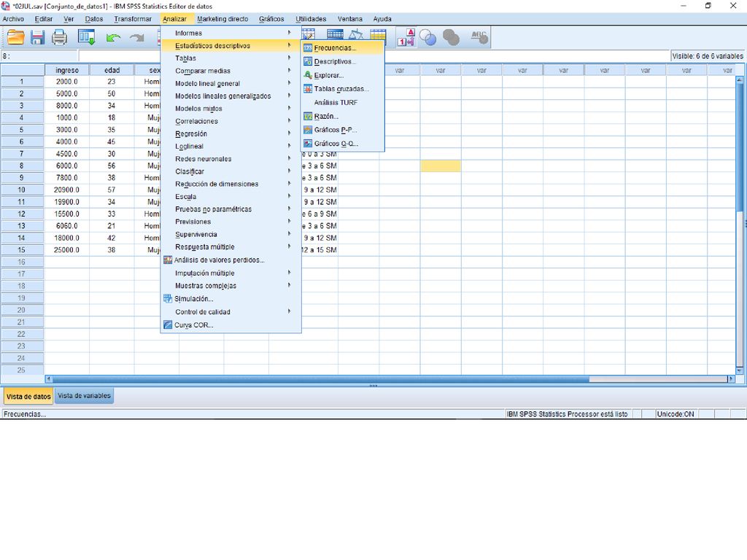Expand the Informes submenu
Image resolution: width=747 pixels, height=560 pixels.
click(x=231, y=33)
